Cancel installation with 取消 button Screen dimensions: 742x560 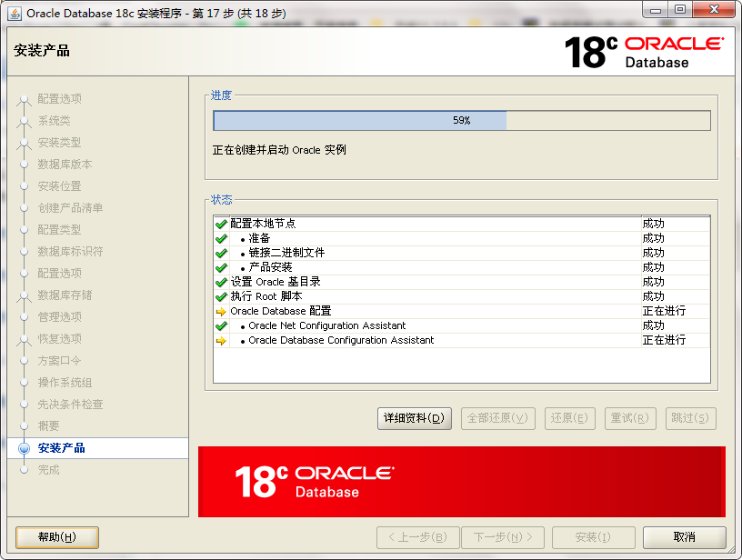685,537
